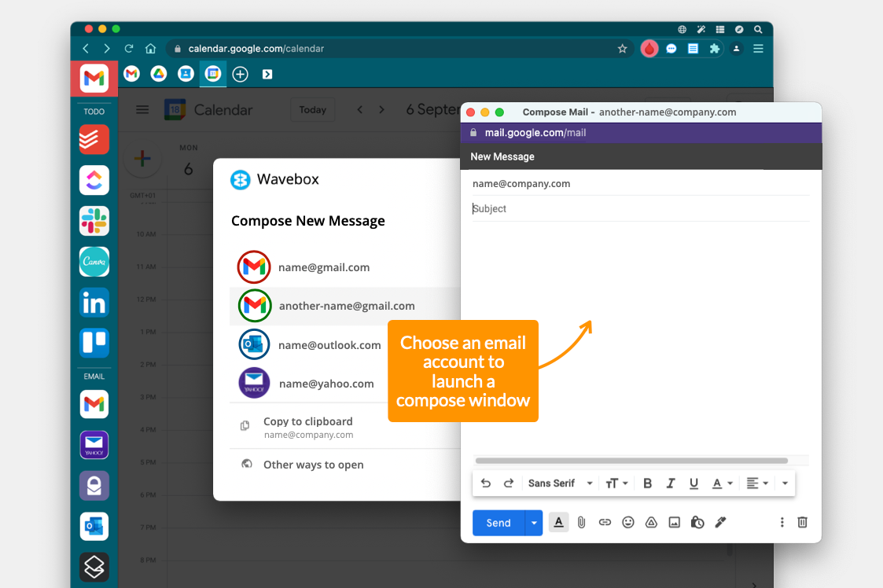Screen dimensions: 883x588
Task: Open the purple mail app below Yahoo in sidebar
Action: click(94, 486)
